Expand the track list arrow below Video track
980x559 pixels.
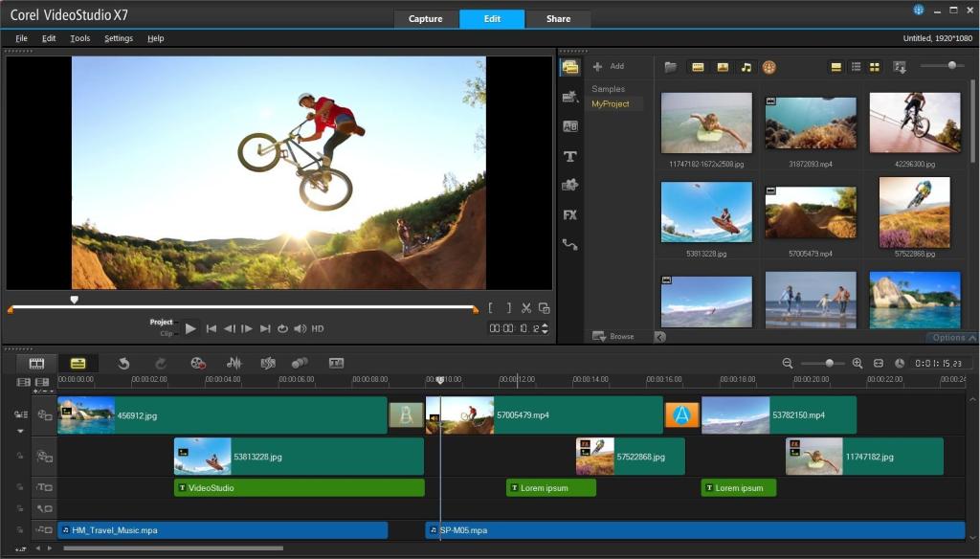click(x=19, y=431)
